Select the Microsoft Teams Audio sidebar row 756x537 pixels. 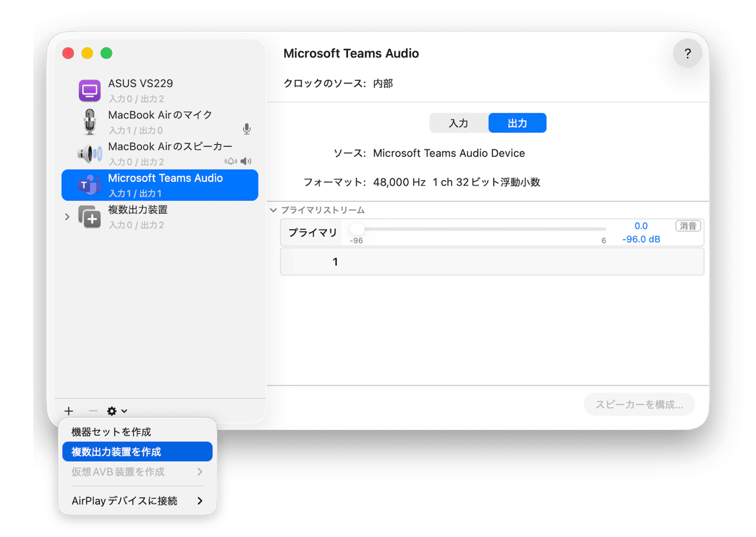pos(160,185)
